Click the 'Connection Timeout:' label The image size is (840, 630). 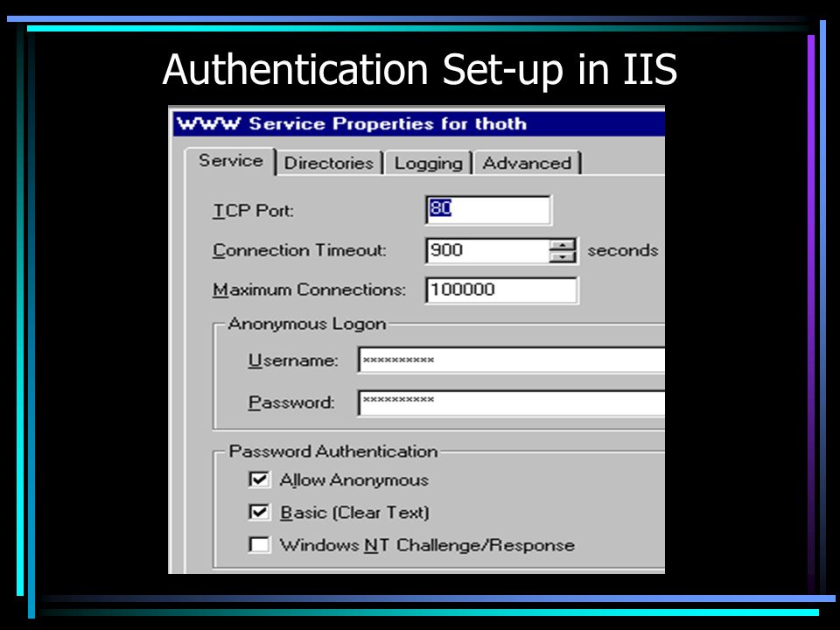click(x=299, y=250)
